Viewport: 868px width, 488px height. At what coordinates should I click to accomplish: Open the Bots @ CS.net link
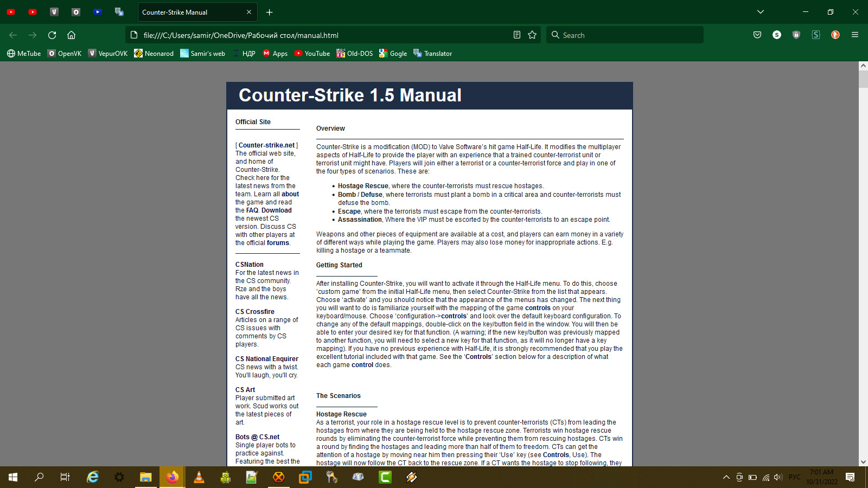(x=258, y=437)
